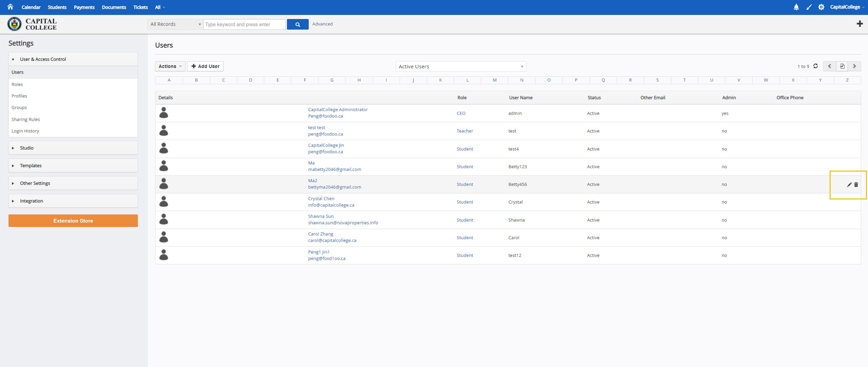Open the Tickets menu

pos(141,7)
